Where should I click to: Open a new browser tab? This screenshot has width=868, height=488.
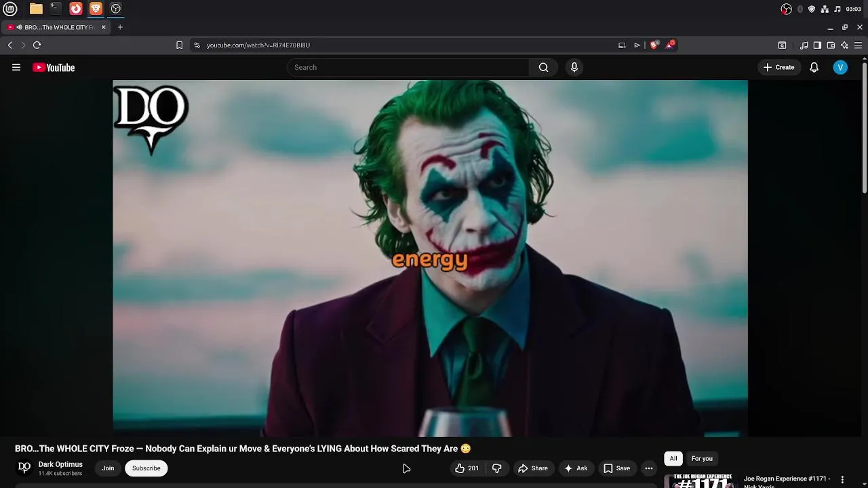(x=120, y=27)
